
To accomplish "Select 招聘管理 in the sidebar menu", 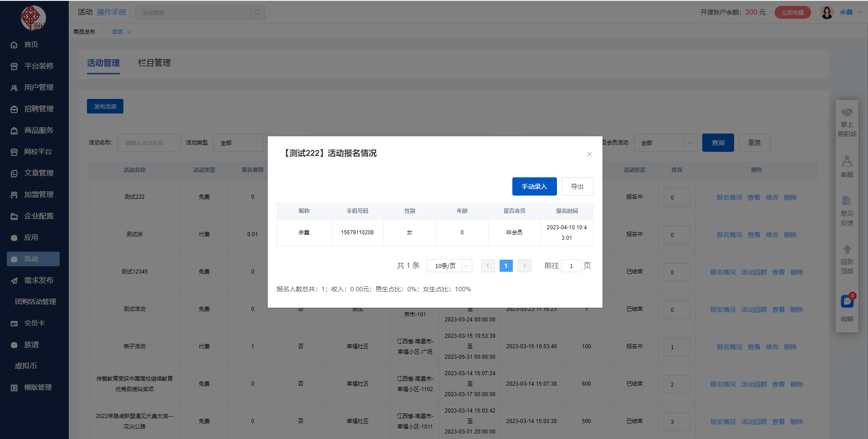I will 39,109.
